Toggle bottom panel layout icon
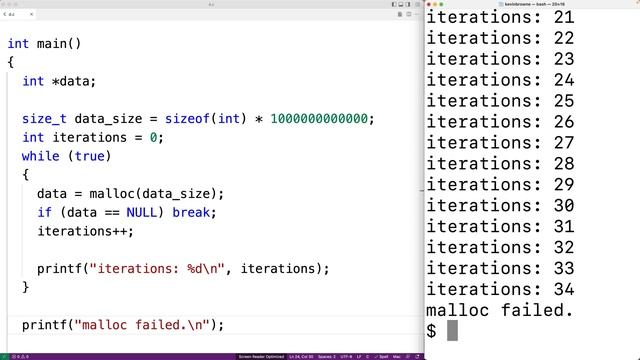The height and width of the screenshot is (360, 640). tap(401, 4)
